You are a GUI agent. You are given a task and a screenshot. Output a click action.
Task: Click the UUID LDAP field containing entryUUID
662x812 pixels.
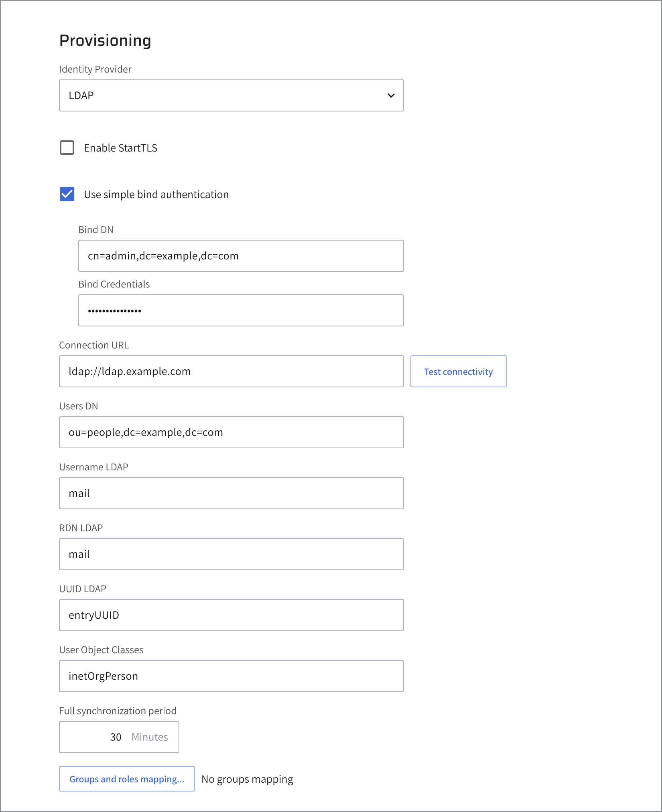coord(231,615)
